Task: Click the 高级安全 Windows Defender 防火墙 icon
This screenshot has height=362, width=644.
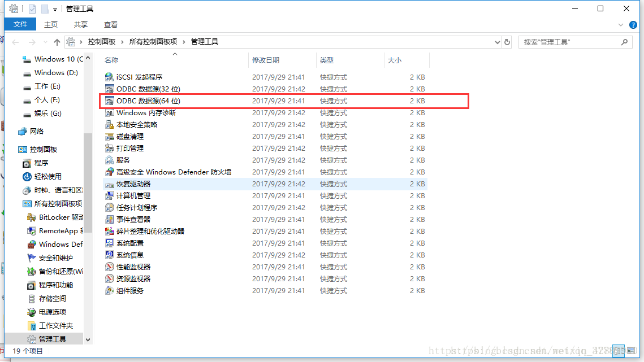Action: tap(109, 172)
